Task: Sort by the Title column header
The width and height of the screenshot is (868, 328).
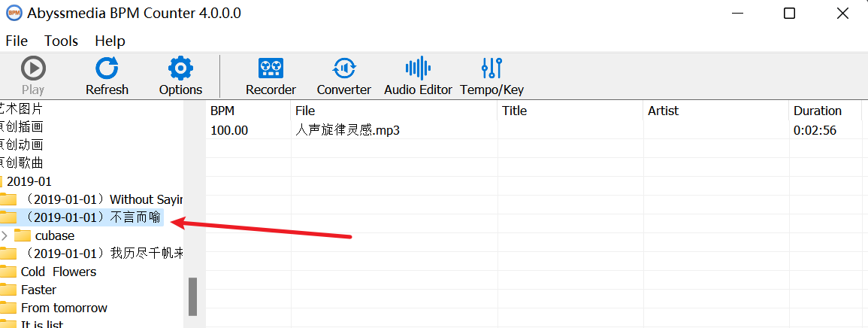Action: tap(570, 111)
